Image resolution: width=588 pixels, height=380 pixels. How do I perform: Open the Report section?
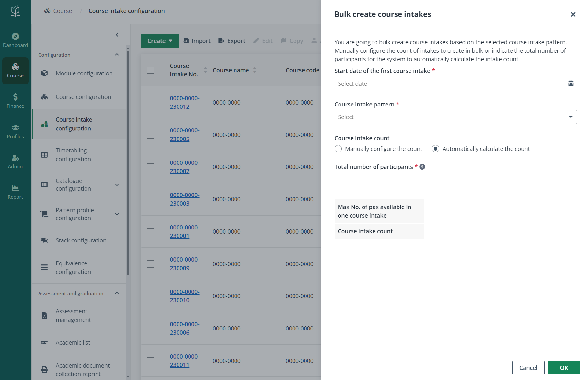tap(15, 192)
